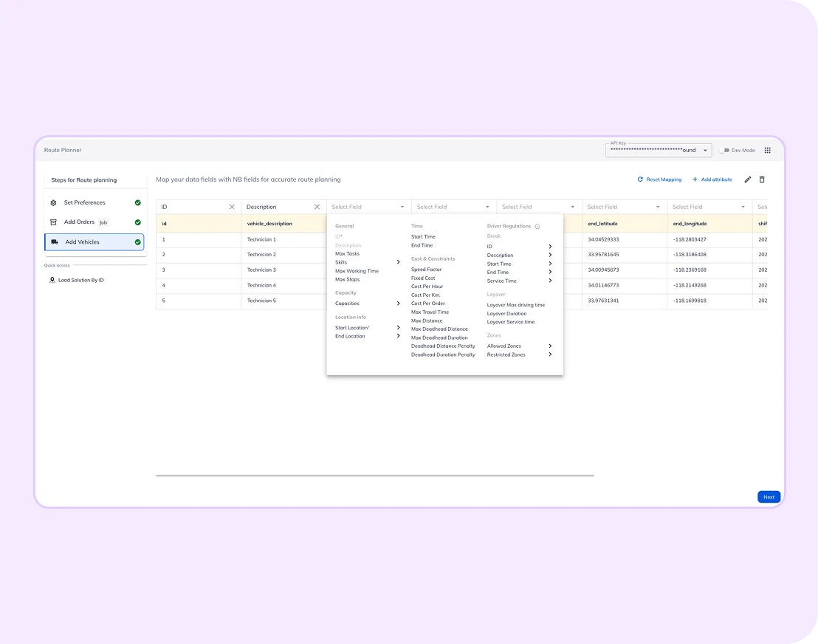Select the Speed Factor field
This screenshot has width=818, height=644.
426,270
